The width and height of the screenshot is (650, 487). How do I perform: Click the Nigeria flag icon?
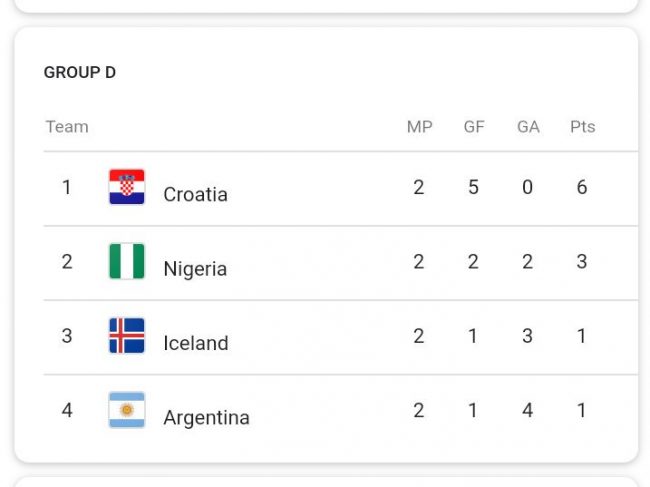pos(127,262)
